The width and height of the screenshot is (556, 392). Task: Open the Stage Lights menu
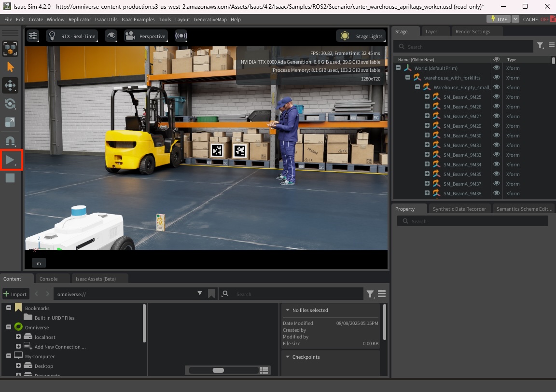(361, 36)
